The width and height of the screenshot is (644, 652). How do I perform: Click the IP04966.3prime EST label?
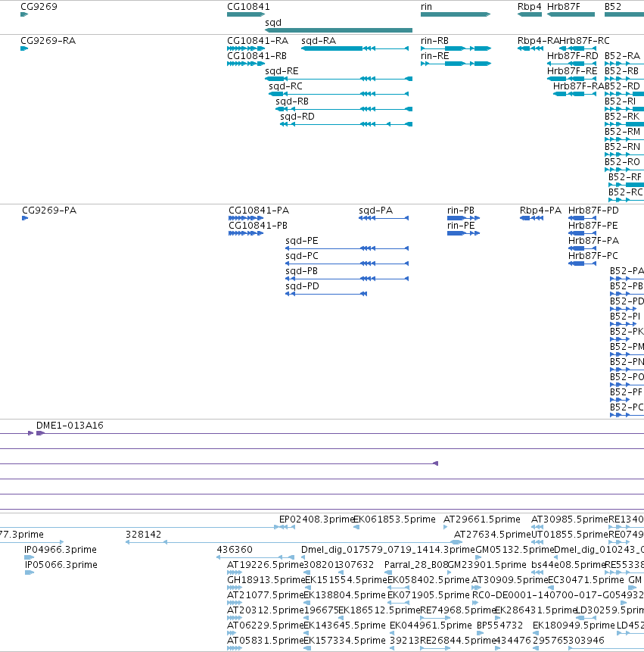[61, 550]
